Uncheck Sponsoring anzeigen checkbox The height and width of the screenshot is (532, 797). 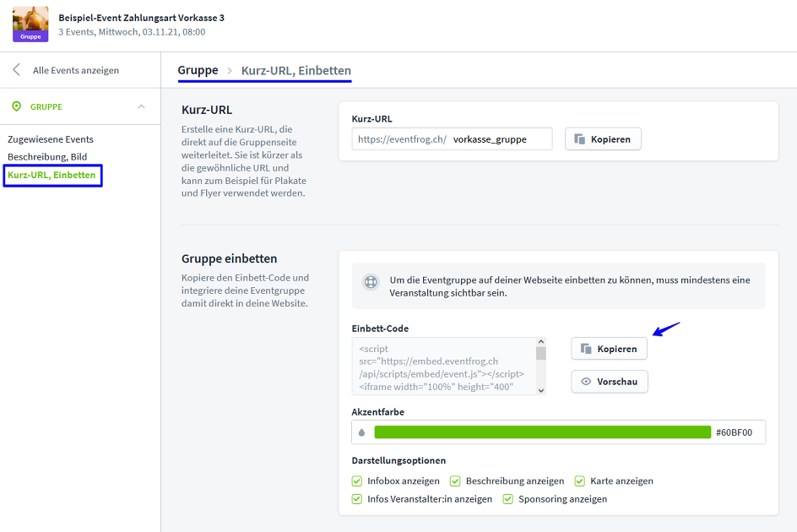tap(508, 499)
